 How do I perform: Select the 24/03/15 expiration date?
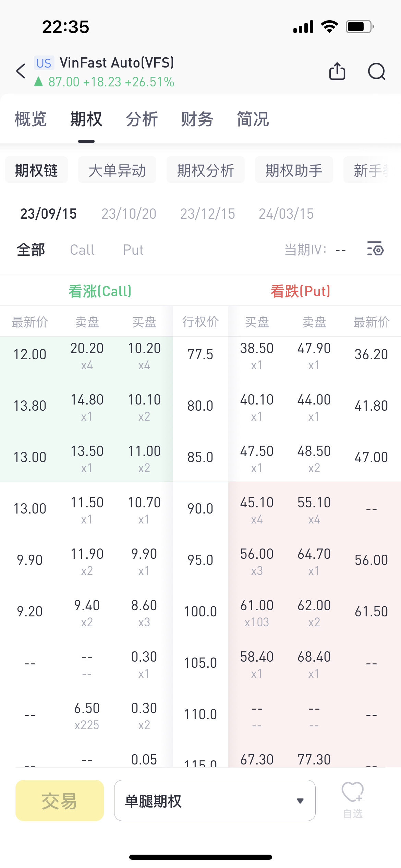[x=286, y=214]
